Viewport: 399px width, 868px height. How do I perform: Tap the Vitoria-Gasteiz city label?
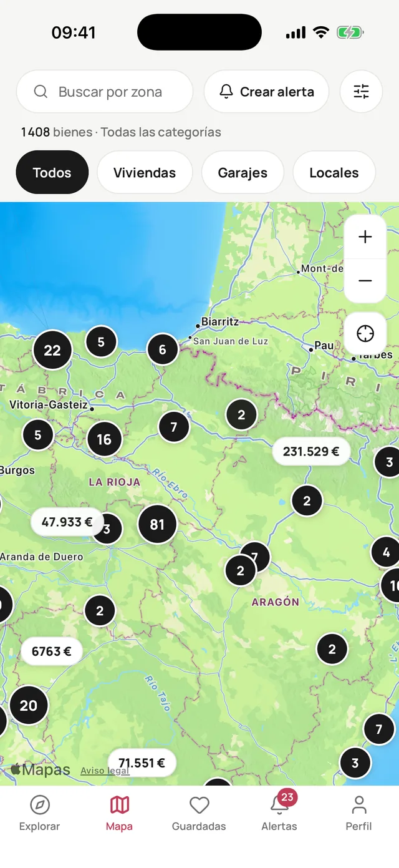pyautogui.click(x=49, y=404)
